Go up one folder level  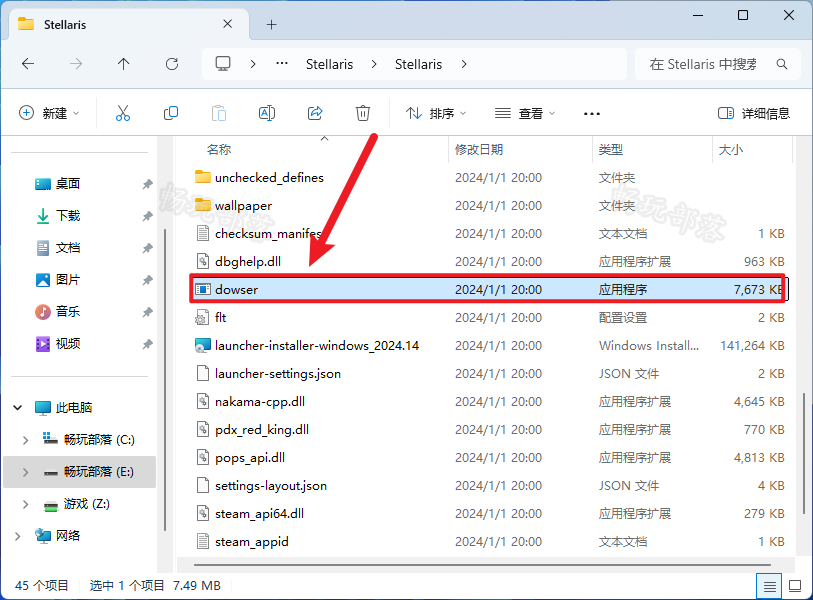pyautogui.click(x=123, y=64)
